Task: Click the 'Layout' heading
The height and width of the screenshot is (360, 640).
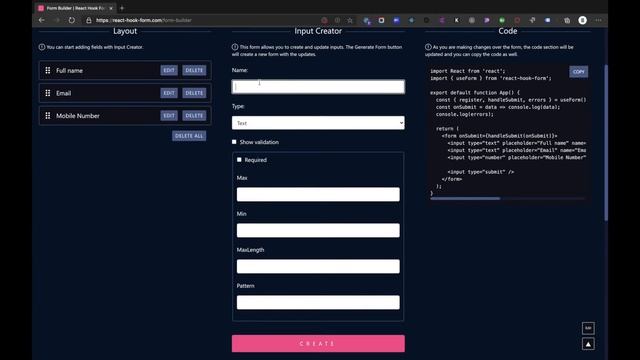Action: click(125, 31)
